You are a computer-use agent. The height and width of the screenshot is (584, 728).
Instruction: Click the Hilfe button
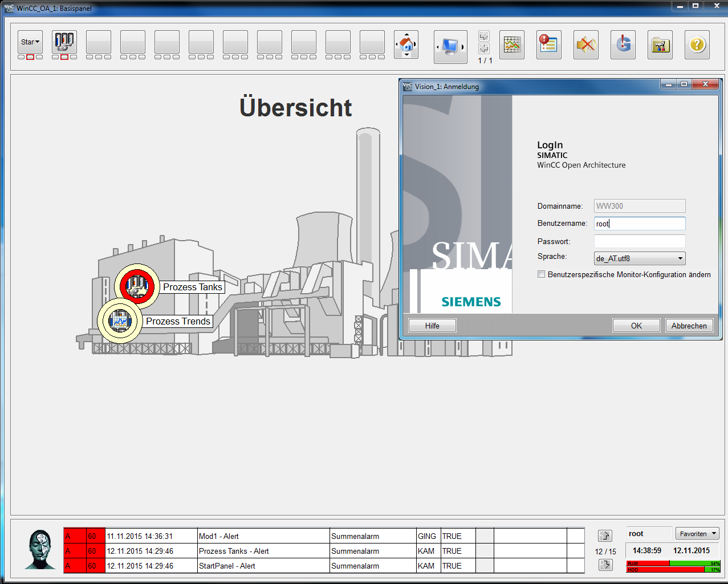432,326
